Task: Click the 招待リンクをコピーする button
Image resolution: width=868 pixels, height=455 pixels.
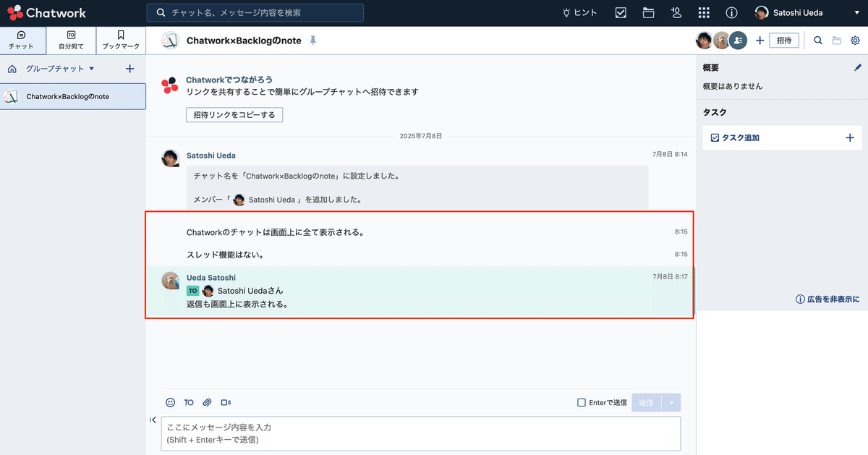Action: tap(234, 114)
